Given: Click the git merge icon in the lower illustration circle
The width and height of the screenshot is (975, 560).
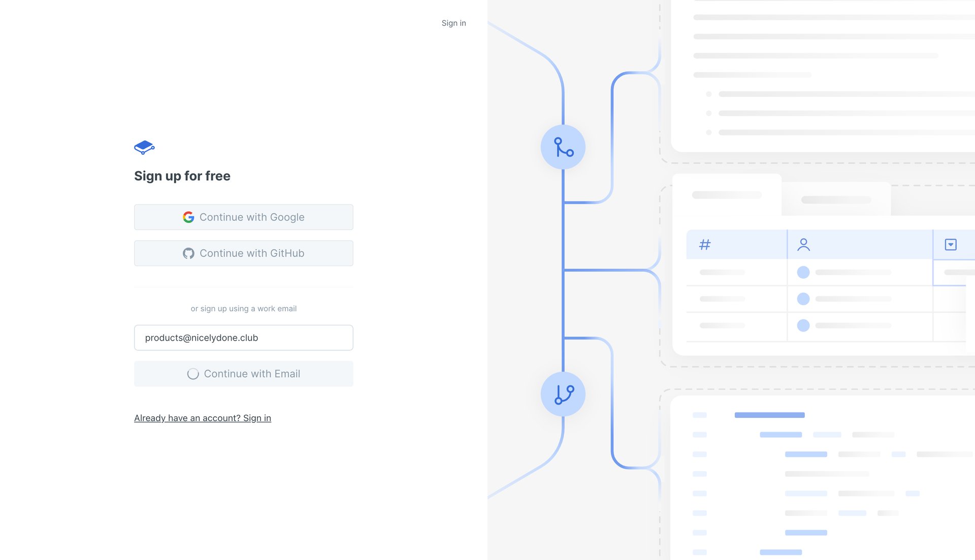Looking at the screenshot, I should [x=563, y=394].
